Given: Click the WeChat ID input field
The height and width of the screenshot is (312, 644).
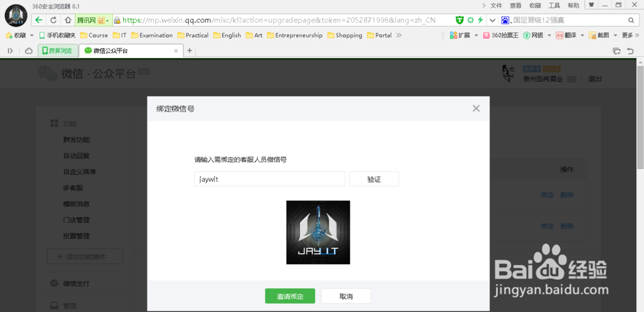Looking at the screenshot, I should click(270, 179).
